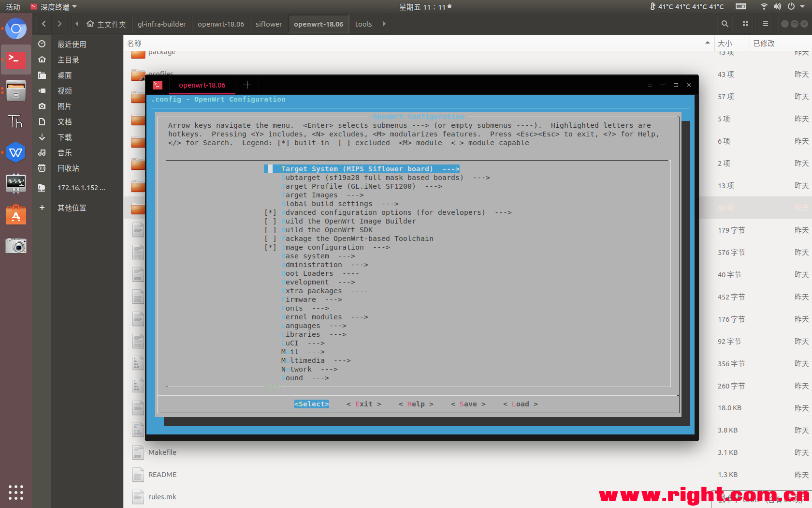
Task: Open terminal window menu icon
Action: pyautogui.click(x=650, y=85)
